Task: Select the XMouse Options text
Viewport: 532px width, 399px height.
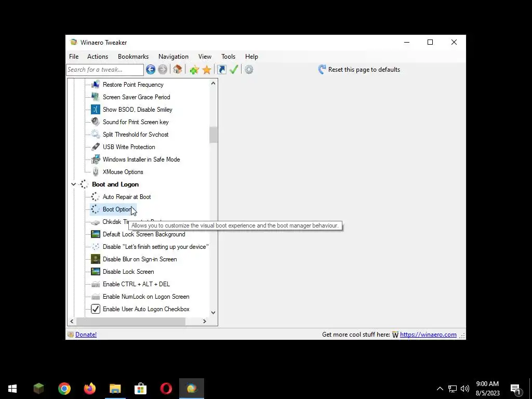Action: tap(123, 172)
